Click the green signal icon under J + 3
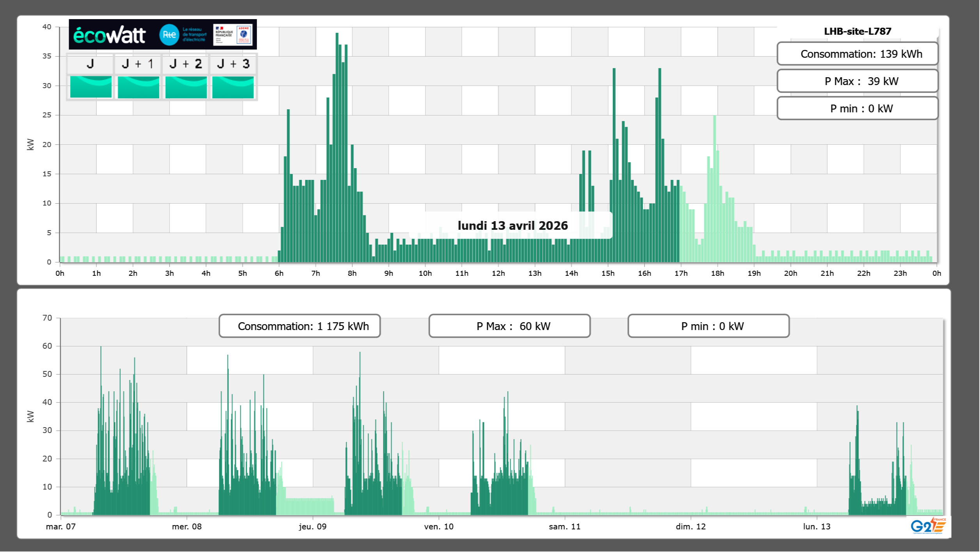Image resolution: width=980 pixels, height=552 pixels. pos(233,87)
